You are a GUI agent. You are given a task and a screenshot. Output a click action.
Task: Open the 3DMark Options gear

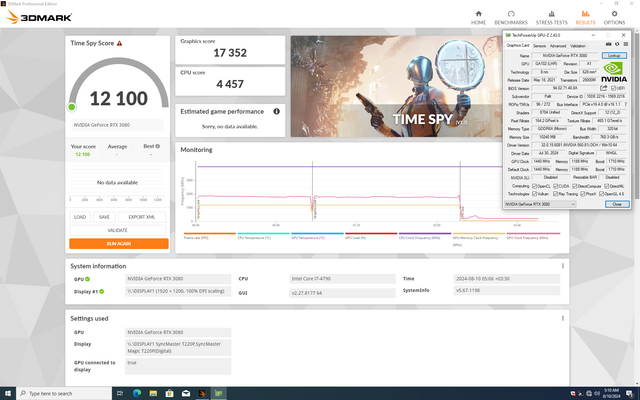tap(616, 16)
